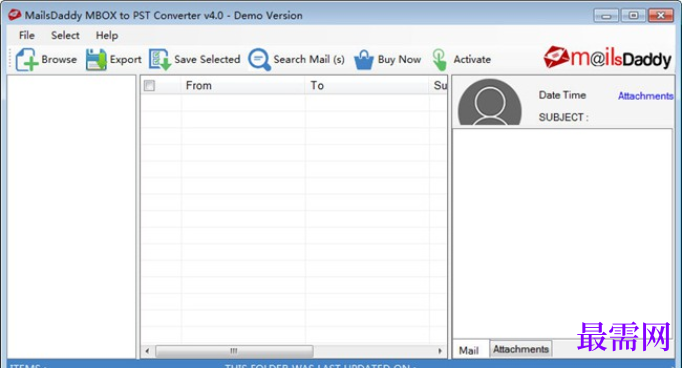Click the Activate hand pointer icon
The image size is (689, 368).
pyautogui.click(x=439, y=59)
